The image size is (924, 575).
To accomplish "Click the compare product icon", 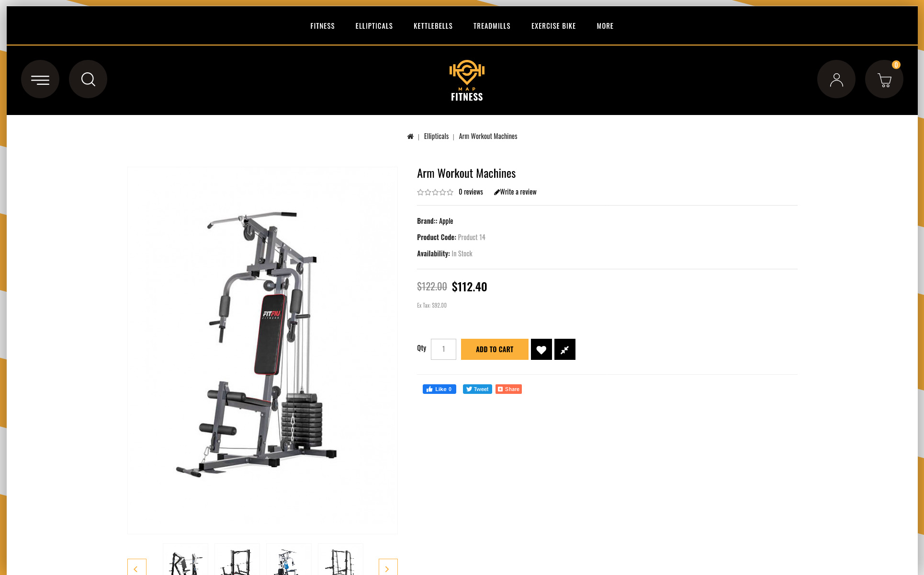I will point(565,349).
